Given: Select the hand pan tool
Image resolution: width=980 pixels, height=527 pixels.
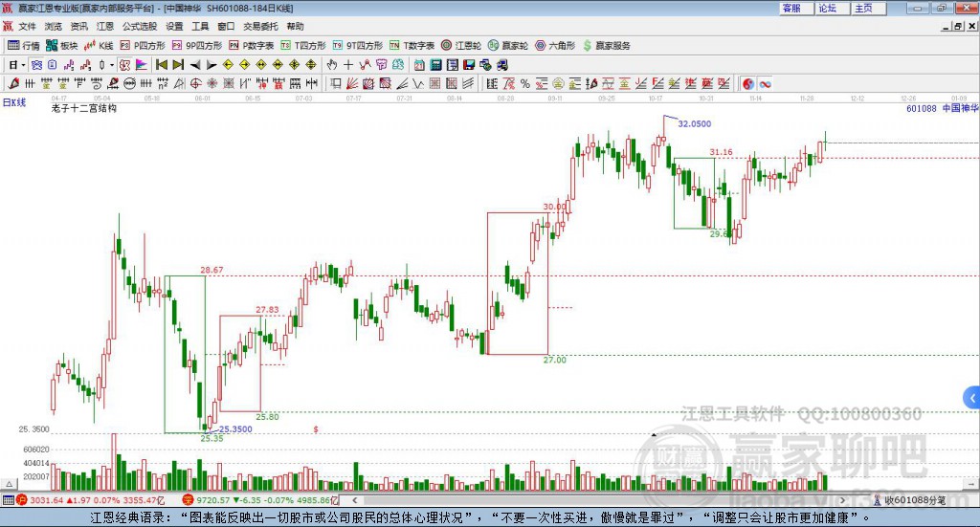Looking at the screenshot, I should pyautogui.click(x=332, y=65).
